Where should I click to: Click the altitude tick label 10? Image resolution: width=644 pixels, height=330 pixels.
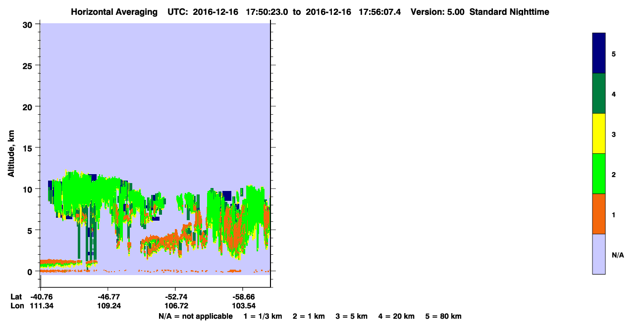click(28, 189)
